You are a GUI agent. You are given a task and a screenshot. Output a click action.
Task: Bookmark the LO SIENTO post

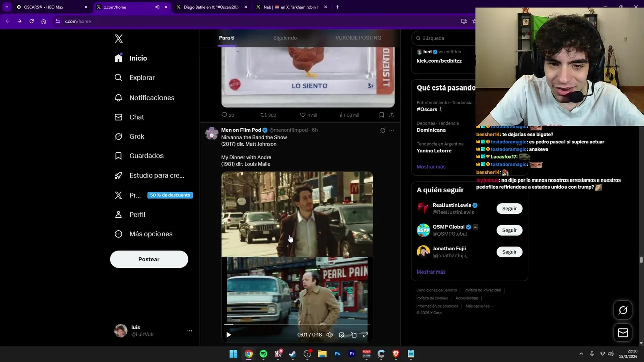click(381, 115)
